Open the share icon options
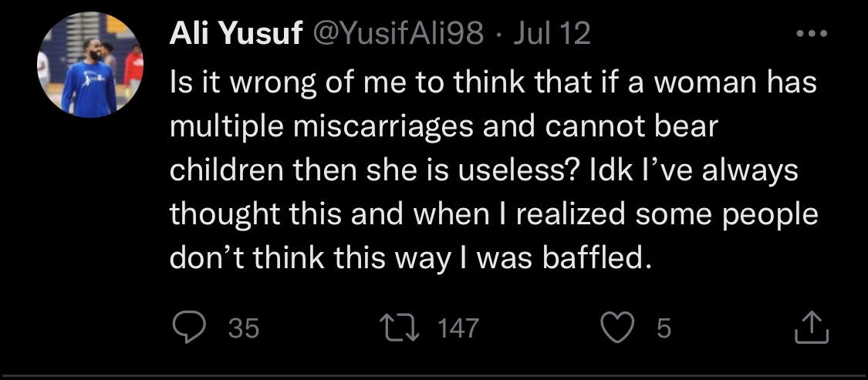 812,328
